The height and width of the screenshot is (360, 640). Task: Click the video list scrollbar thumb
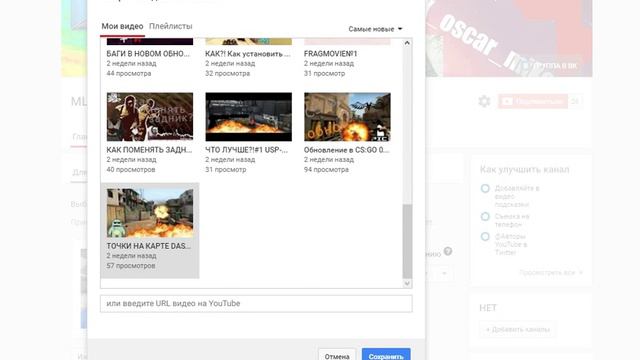coord(407,241)
